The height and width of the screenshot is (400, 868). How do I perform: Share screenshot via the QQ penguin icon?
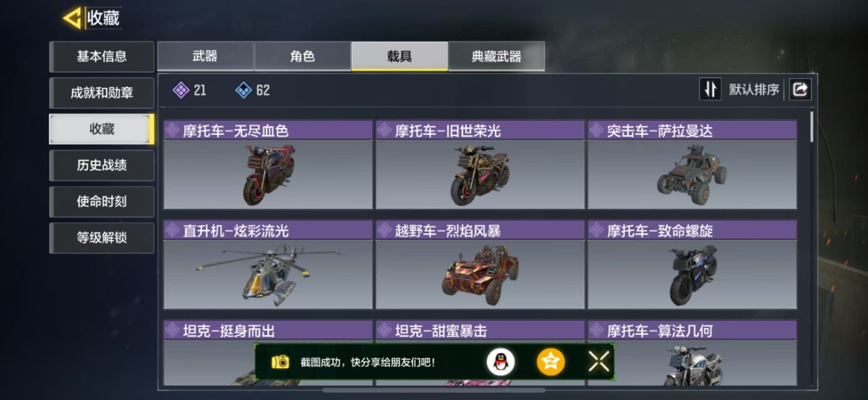pyautogui.click(x=500, y=362)
